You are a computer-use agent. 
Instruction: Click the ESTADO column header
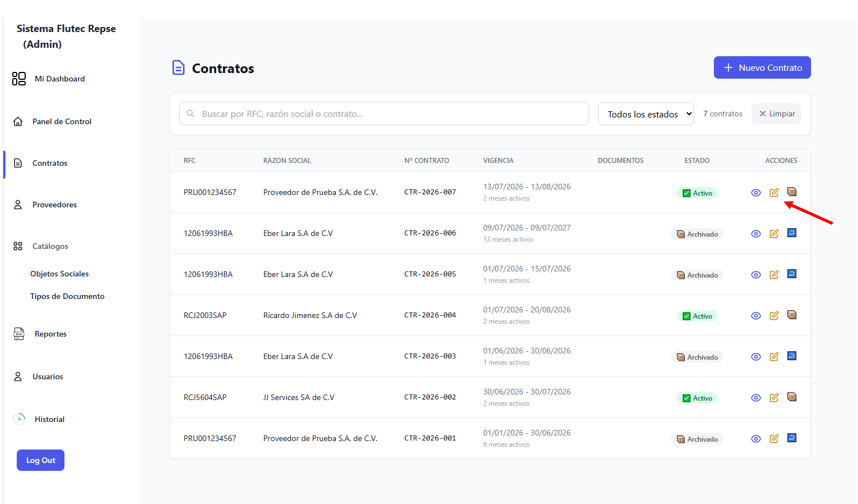pyautogui.click(x=697, y=160)
